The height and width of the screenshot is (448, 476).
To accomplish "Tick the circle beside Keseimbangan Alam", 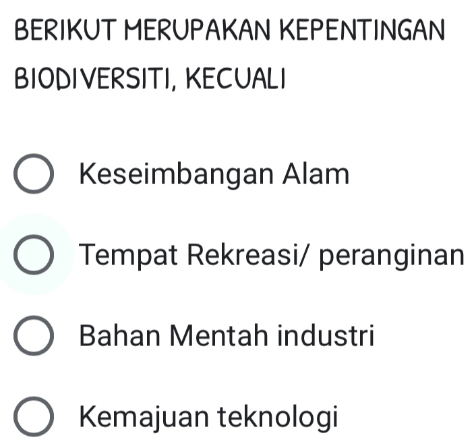I will point(34,176).
